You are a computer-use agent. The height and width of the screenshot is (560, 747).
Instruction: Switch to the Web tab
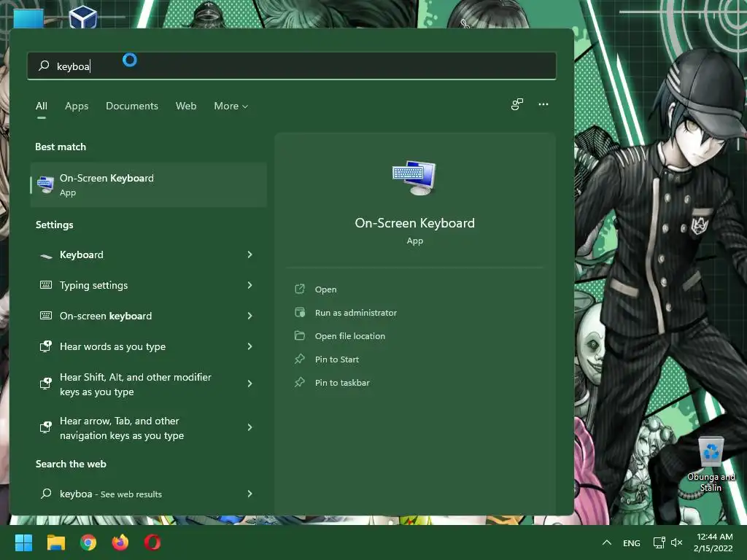click(x=186, y=106)
